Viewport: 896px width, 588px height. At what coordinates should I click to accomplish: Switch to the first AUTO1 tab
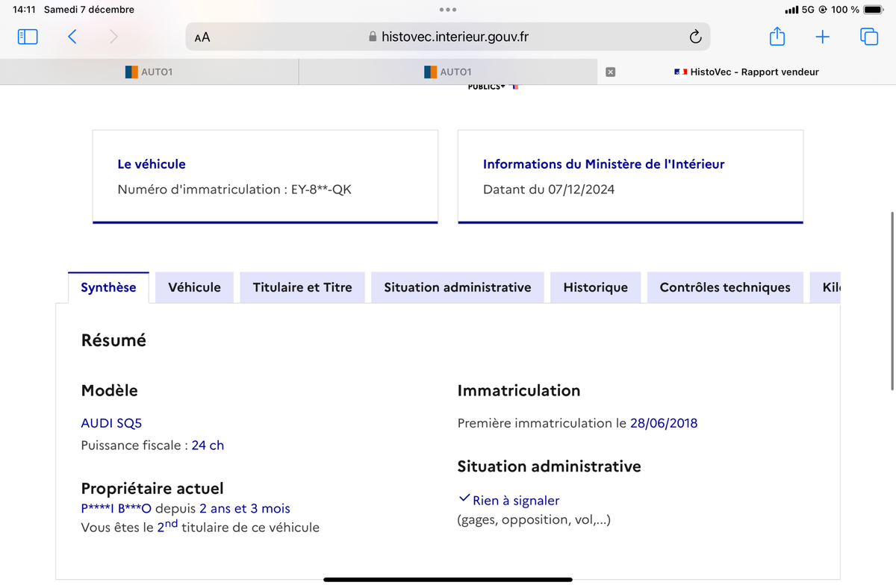point(149,72)
